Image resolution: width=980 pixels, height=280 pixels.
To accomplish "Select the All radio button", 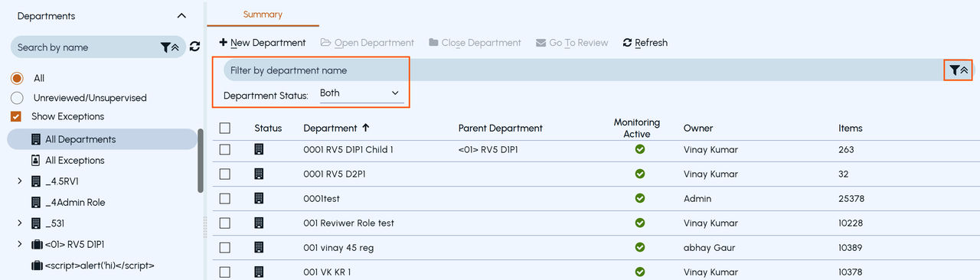I will point(17,78).
